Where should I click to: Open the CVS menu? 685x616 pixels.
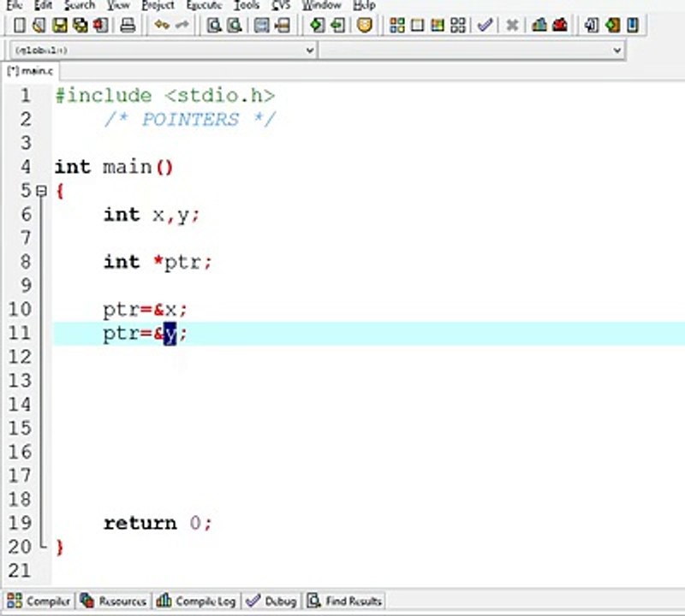281,5
